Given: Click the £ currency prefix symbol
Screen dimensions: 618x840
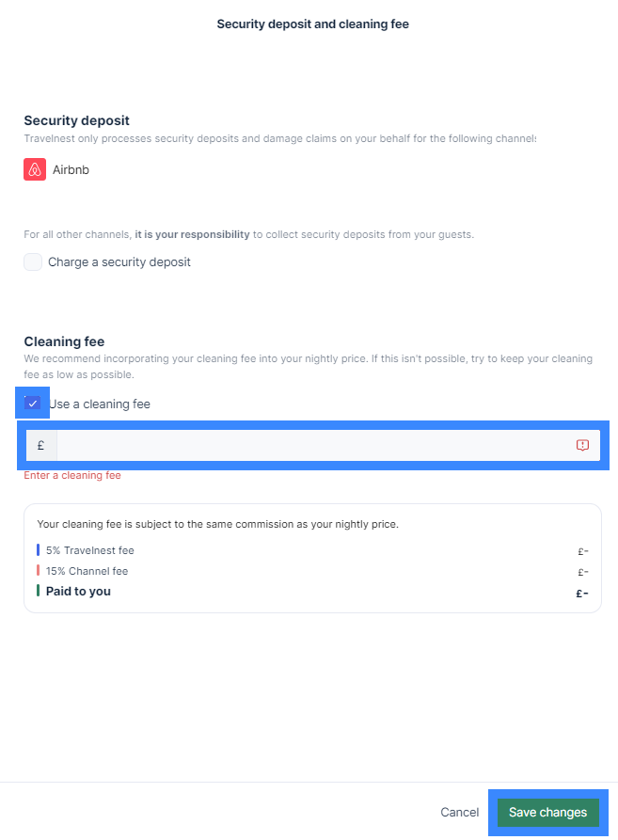Looking at the screenshot, I should (x=40, y=446).
